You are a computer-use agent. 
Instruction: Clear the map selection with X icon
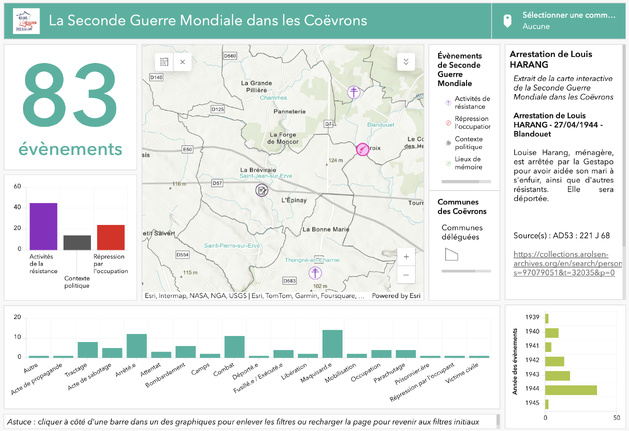click(183, 62)
